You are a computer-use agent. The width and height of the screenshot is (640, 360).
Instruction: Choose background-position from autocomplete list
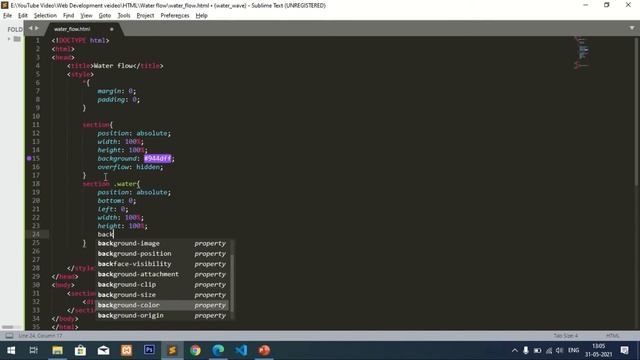[x=162, y=253]
